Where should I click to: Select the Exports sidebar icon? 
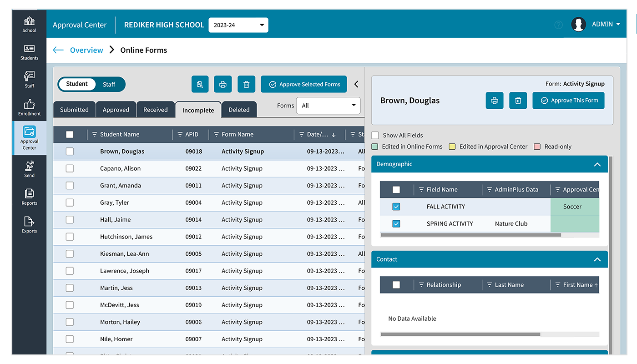(x=29, y=225)
